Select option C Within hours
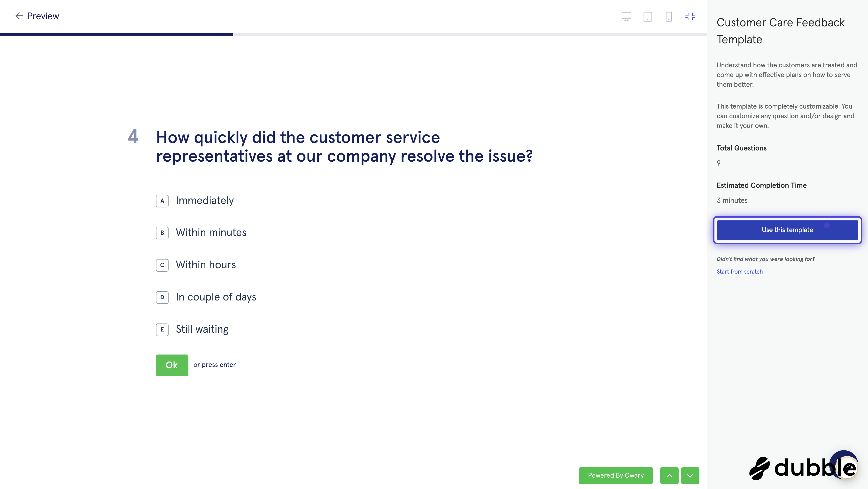The height and width of the screenshot is (489, 868). pos(196,265)
